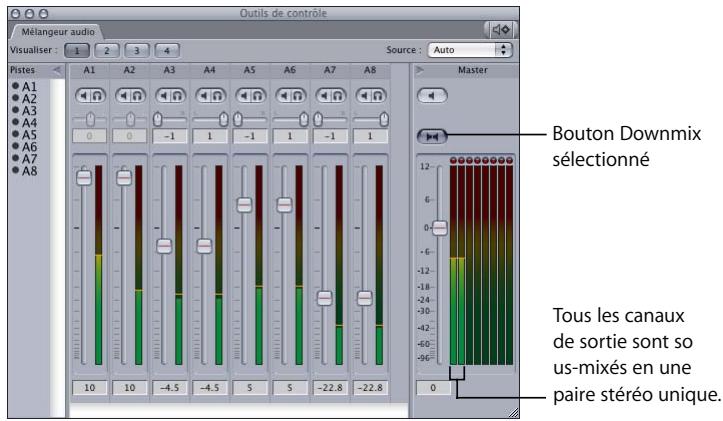The height and width of the screenshot is (421, 723).
Task: Click the A8 pan slider knob
Action: pyautogui.click(x=384, y=119)
